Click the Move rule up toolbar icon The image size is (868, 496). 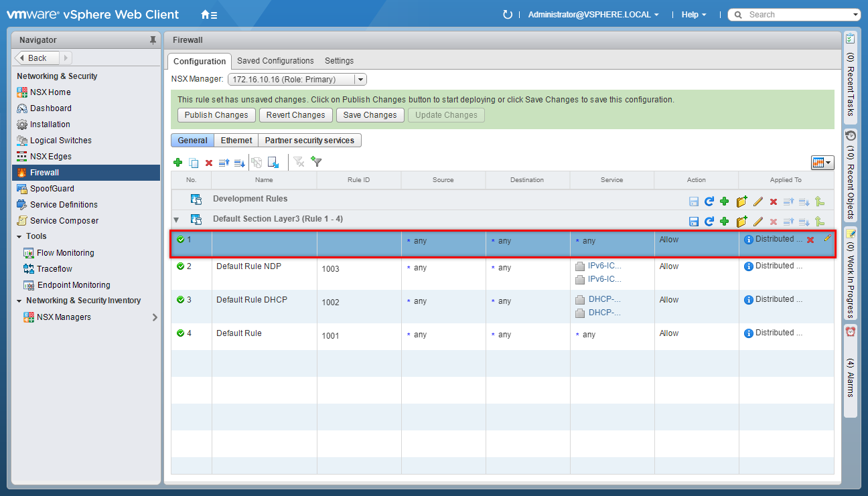click(x=224, y=163)
